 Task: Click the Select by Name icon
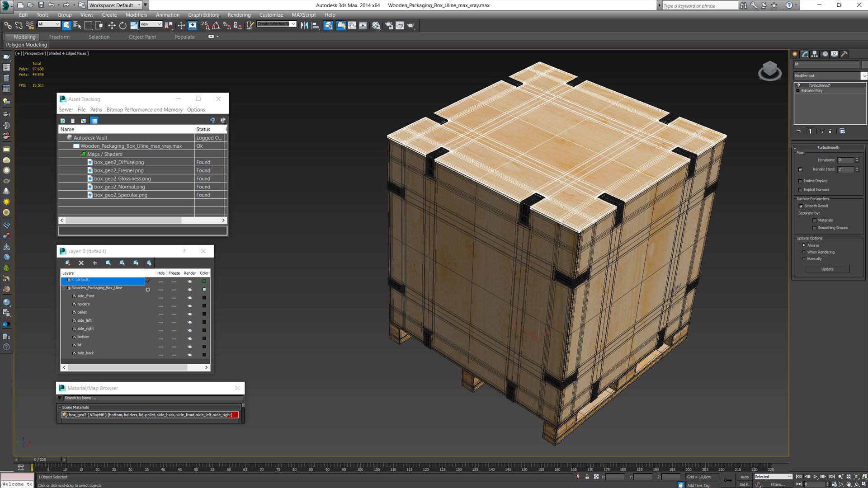click(77, 26)
